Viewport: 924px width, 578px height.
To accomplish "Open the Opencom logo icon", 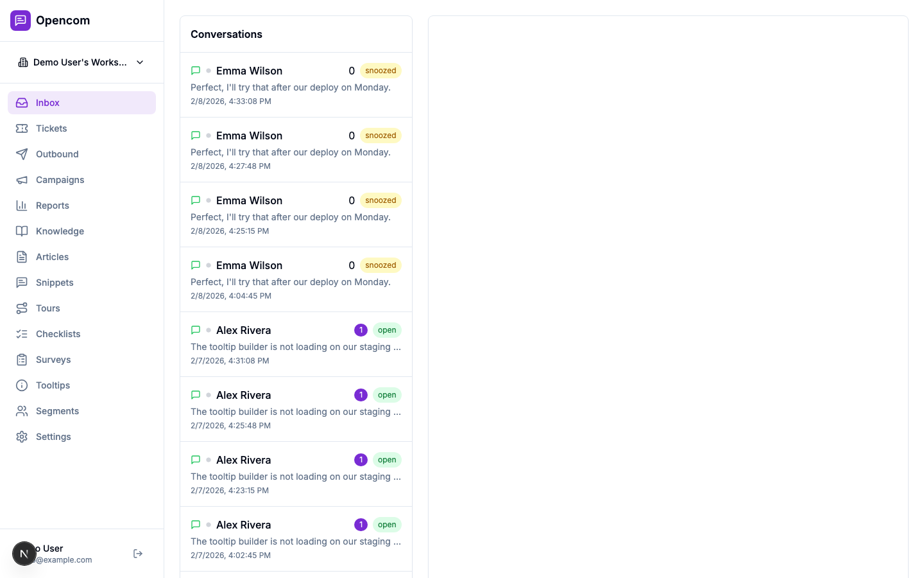I will 21,21.
